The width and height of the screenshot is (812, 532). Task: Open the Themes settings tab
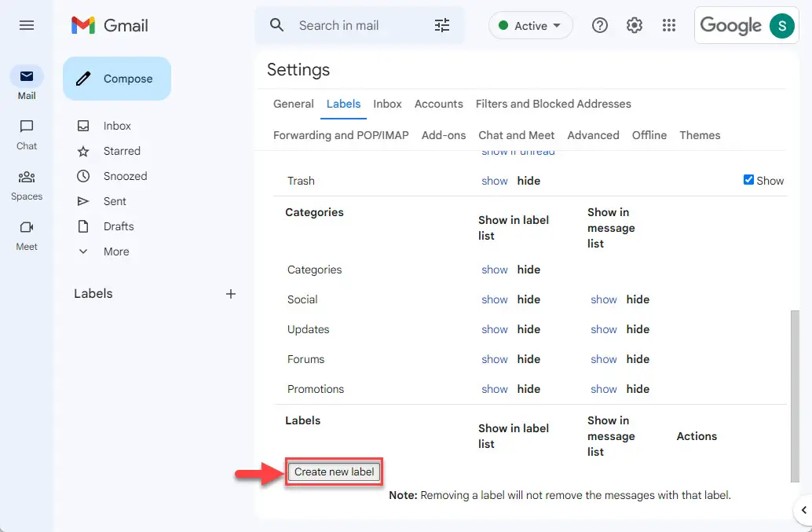(700, 135)
